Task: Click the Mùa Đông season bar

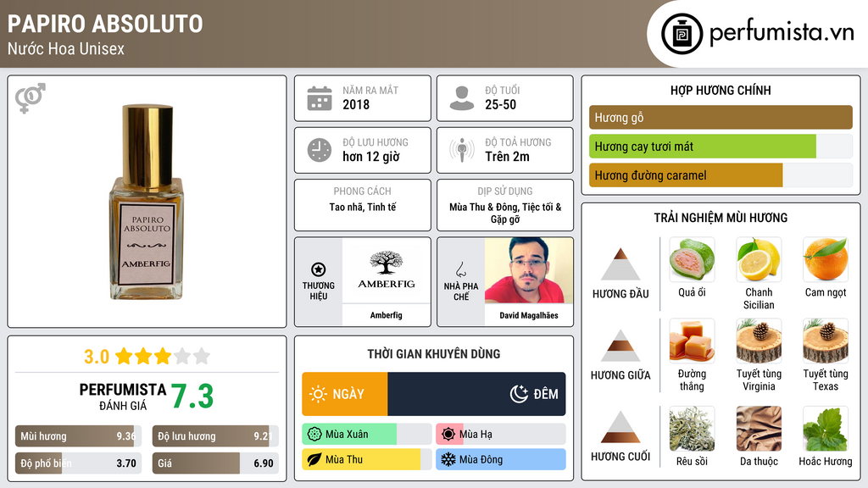Action: click(x=500, y=459)
